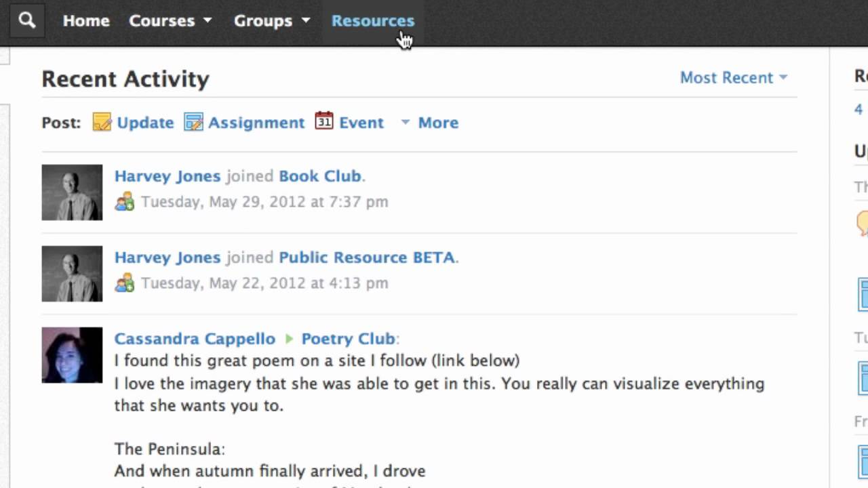The height and width of the screenshot is (488, 868).
Task: Expand the Courses dropdown menu
Action: 170,20
